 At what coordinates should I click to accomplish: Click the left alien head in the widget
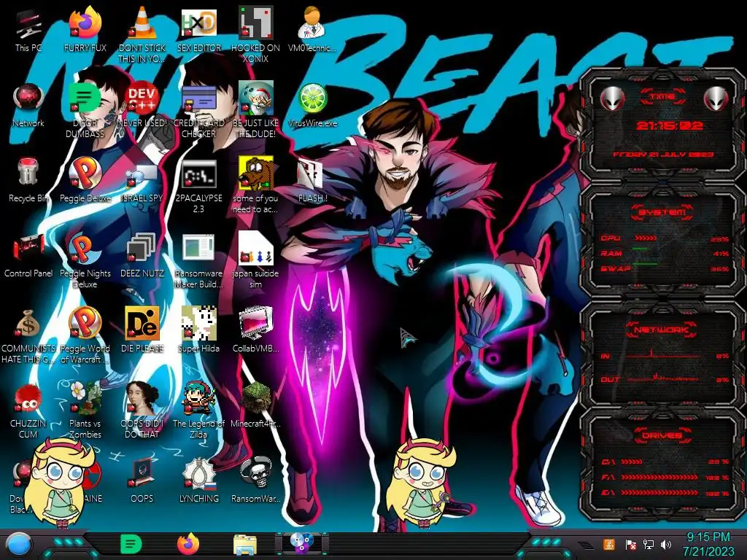[x=612, y=99]
